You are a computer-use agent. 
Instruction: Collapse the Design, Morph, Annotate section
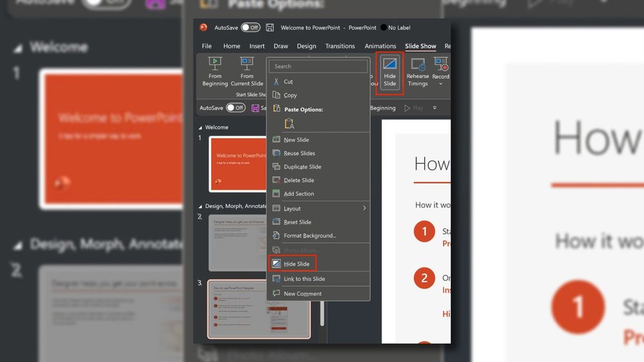click(x=200, y=207)
